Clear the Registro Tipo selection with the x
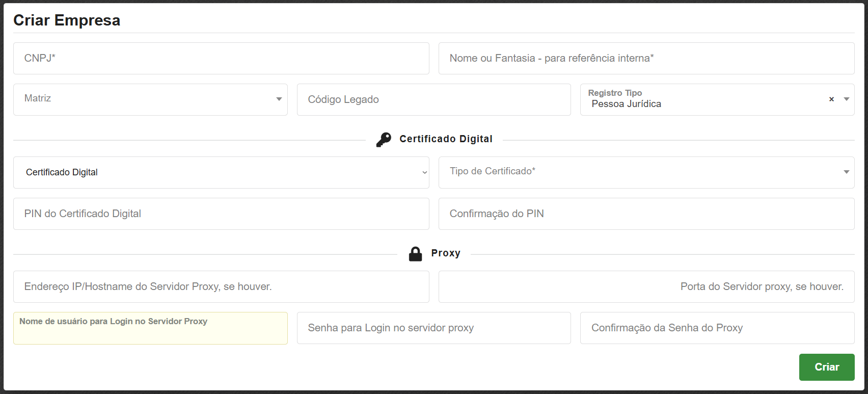868x394 pixels. click(831, 99)
